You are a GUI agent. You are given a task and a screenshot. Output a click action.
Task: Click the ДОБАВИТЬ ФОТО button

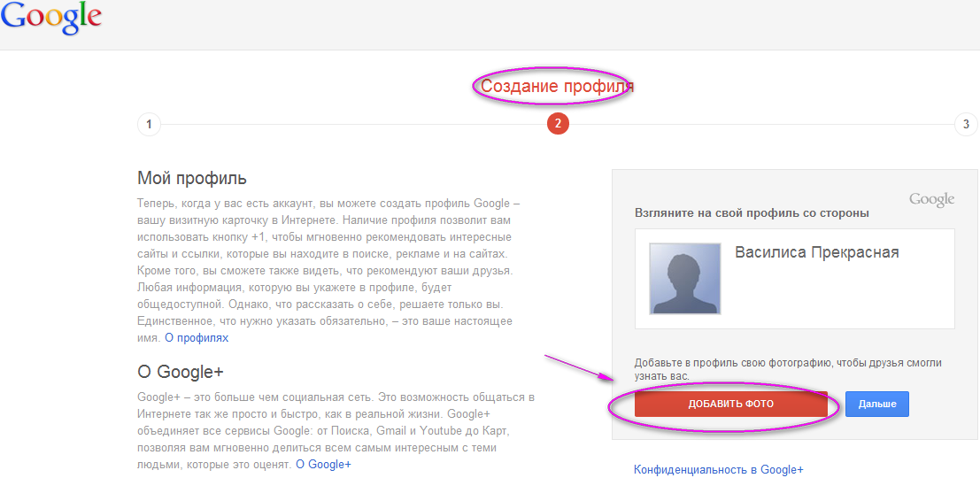(731, 405)
